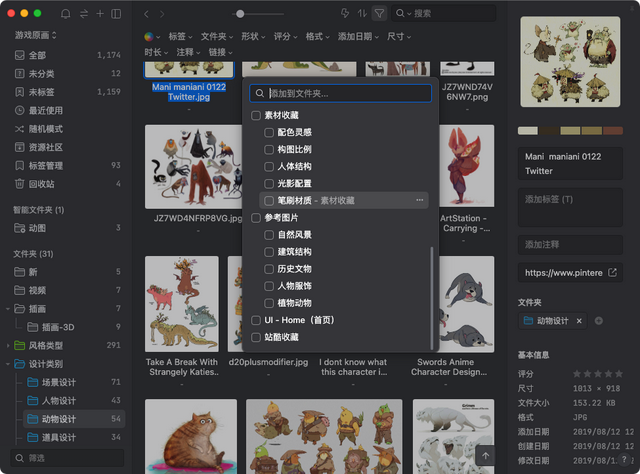640x474 pixels.
Task: Open the search options magnifier dropdown
Action: [403, 13]
